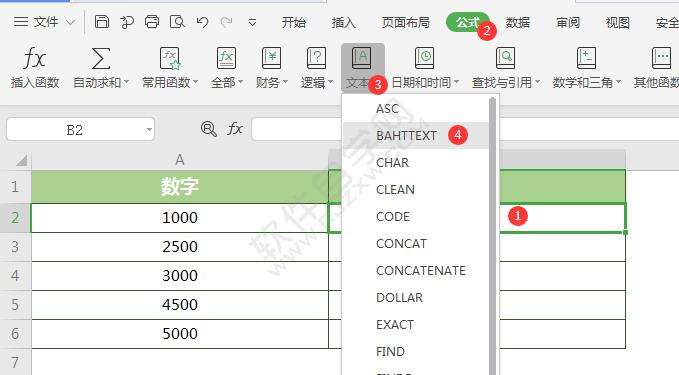This screenshot has height=375, width=679.
Task: Select cell A3 containing 2500
Action: [x=180, y=247]
